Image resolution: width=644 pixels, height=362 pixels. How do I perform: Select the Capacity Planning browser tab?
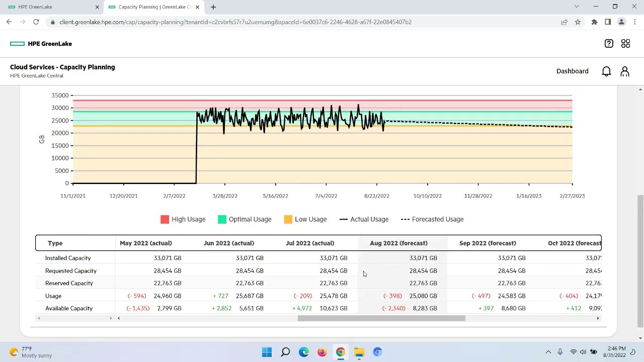point(154,7)
